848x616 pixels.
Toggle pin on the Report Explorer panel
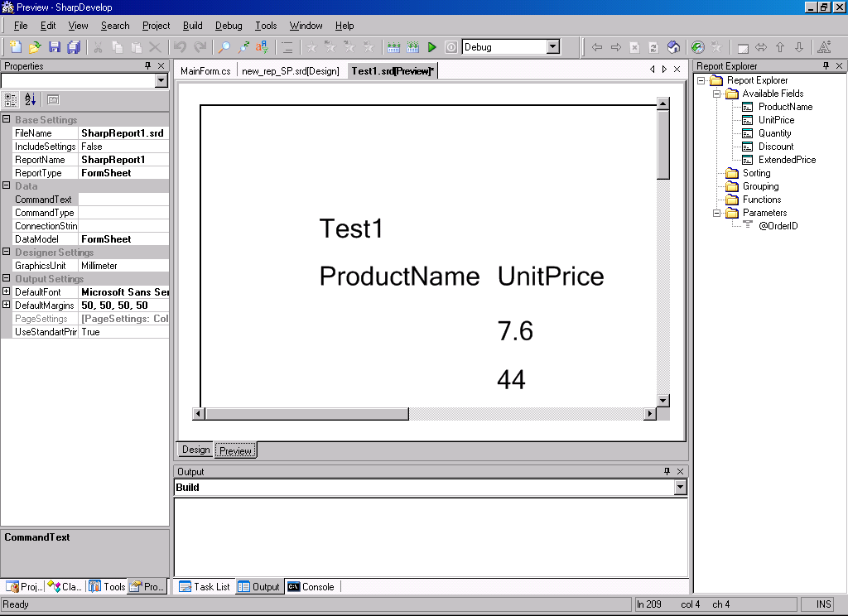click(x=826, y=66)
